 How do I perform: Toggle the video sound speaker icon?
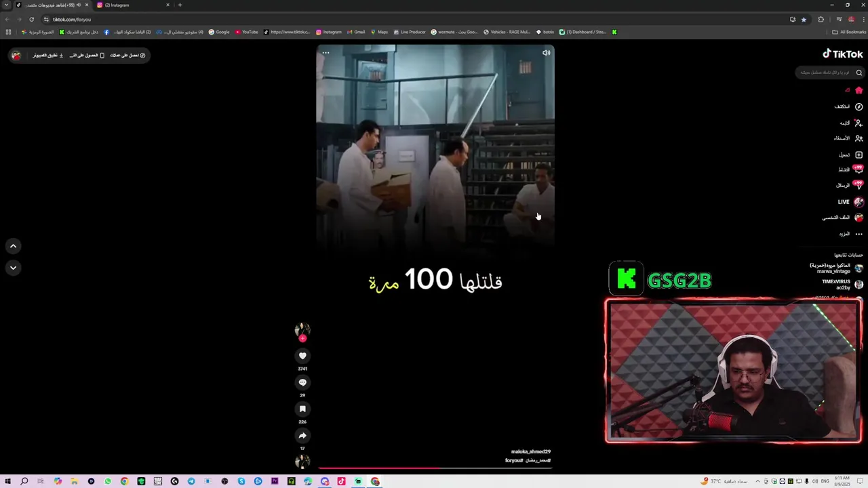click(546, 53)
